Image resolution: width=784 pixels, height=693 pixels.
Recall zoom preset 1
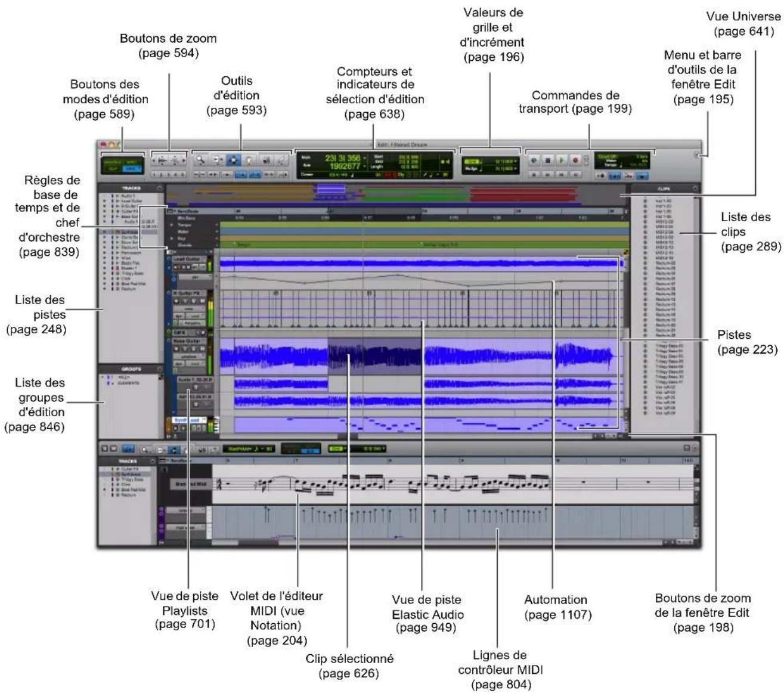click(x=154, y=175)
